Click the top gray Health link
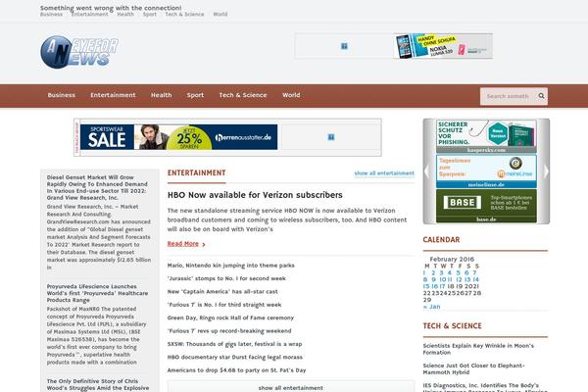The image size is (588, 392). tap(125, 15)
